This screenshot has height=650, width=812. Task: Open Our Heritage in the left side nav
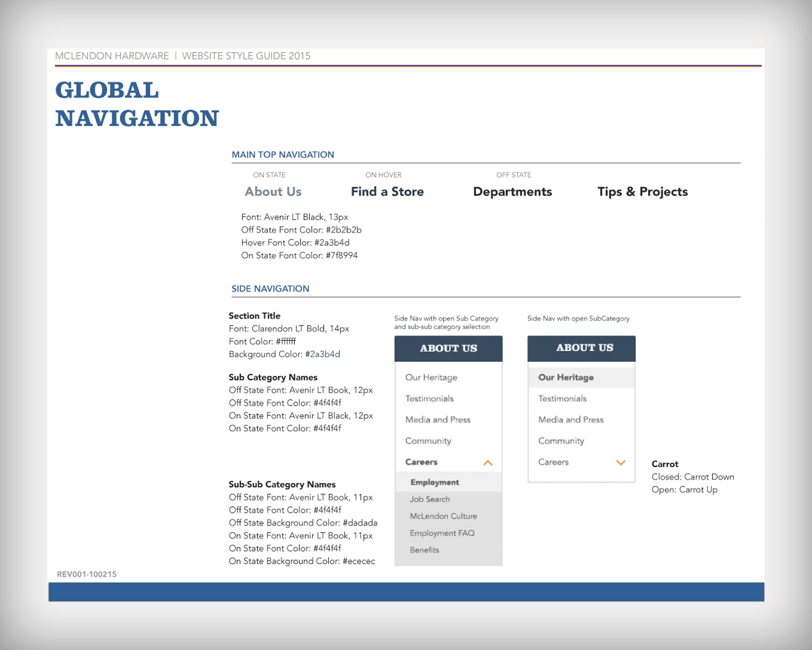click(x=431, y=377)
